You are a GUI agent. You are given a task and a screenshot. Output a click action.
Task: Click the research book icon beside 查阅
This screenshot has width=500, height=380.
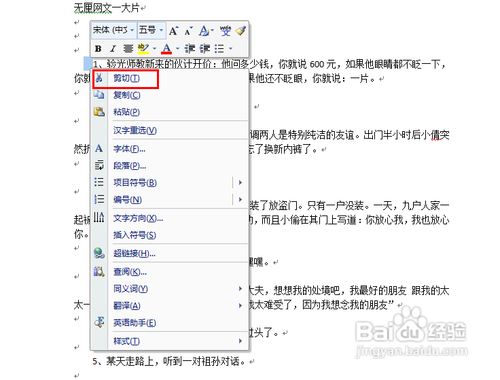99,272
